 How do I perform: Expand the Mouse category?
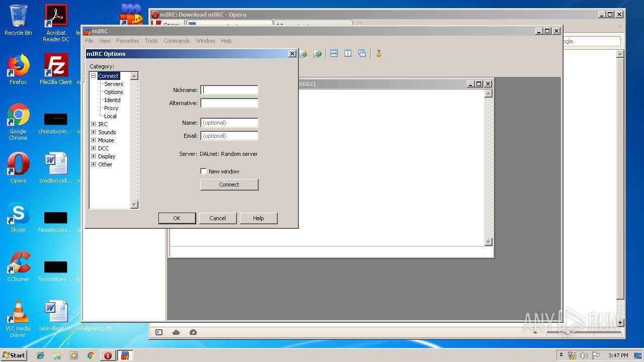point(93,140)
